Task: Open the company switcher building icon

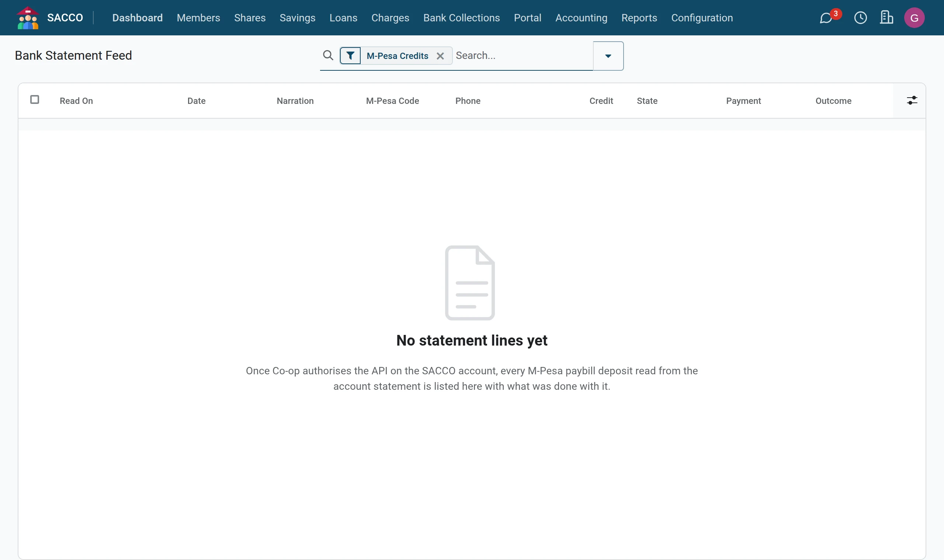Action: pos(886,18)
